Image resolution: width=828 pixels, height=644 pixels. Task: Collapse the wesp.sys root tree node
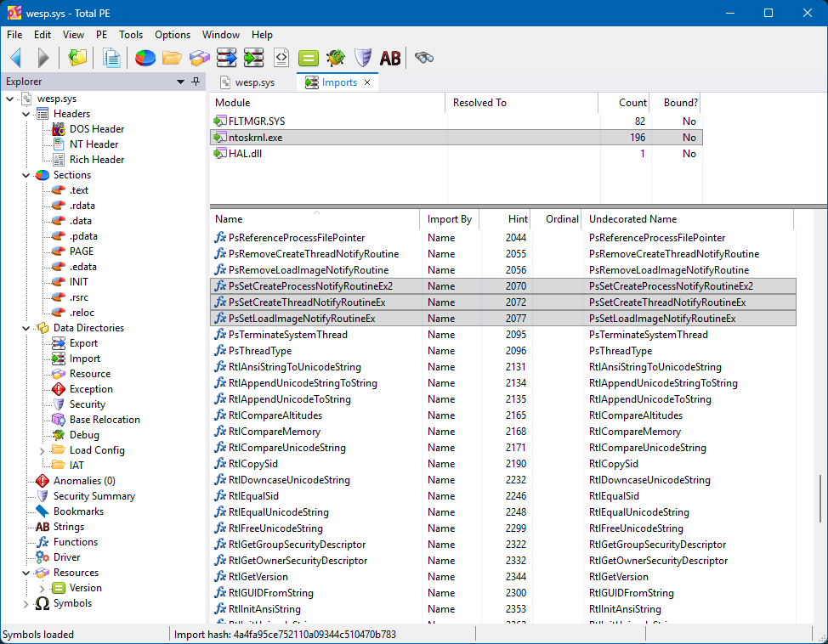tap(10, 99)
